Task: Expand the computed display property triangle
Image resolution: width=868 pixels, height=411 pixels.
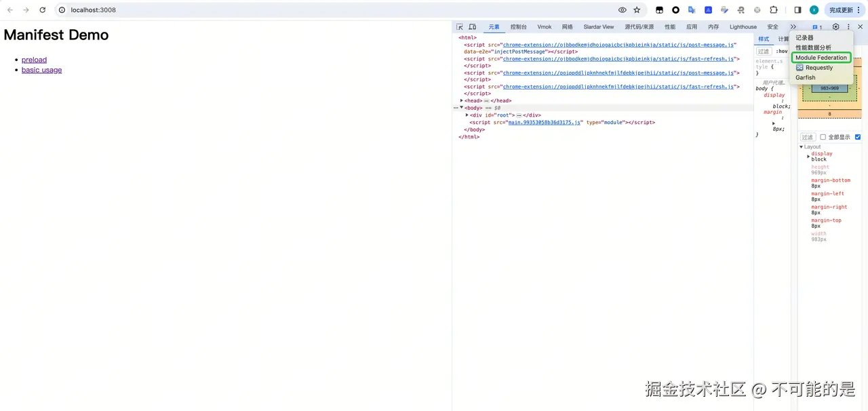Action: point(808,157)
